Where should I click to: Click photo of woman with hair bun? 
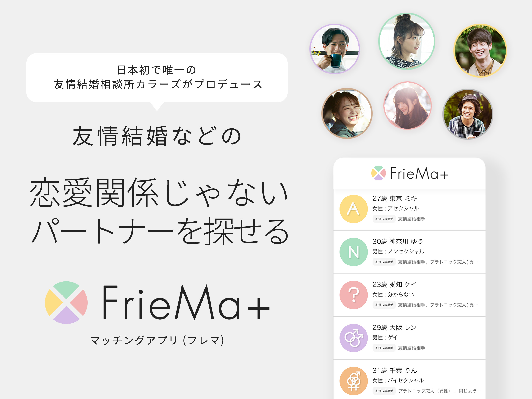(406, 41)
